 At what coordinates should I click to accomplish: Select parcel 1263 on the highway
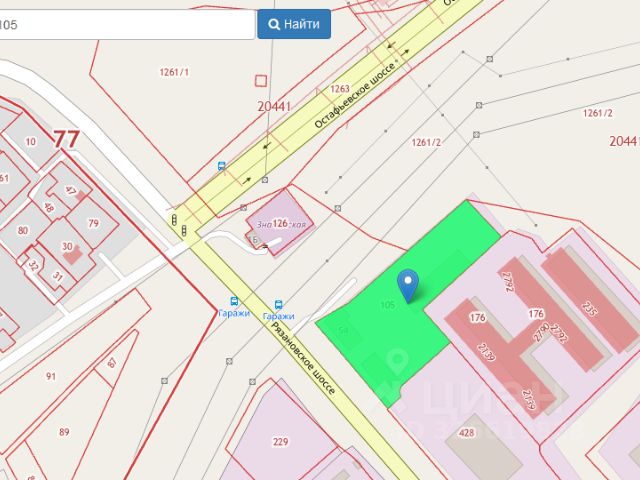pos(340,89)
